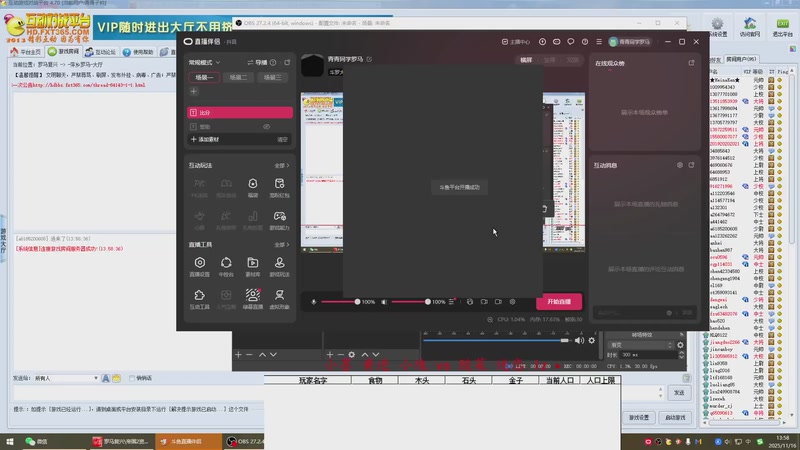
Task: Open the 平台主页 tab in the game platform
Action: (x=26, y=52)
